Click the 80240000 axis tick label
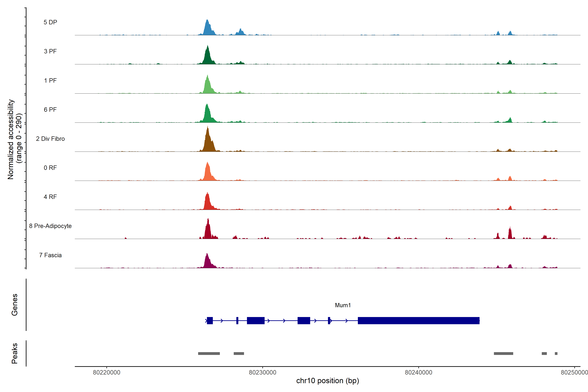The height and width of the screenshot is (392, 588). click(418, 373)
